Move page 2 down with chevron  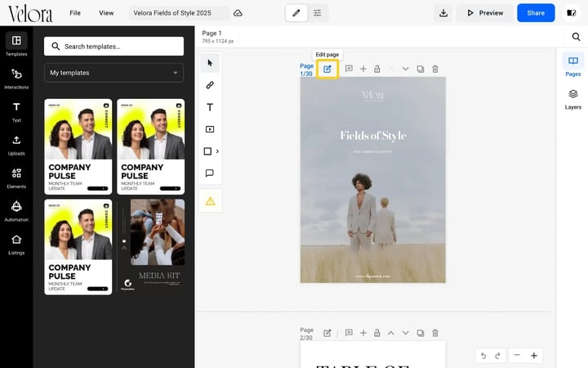tap(405, 333)
